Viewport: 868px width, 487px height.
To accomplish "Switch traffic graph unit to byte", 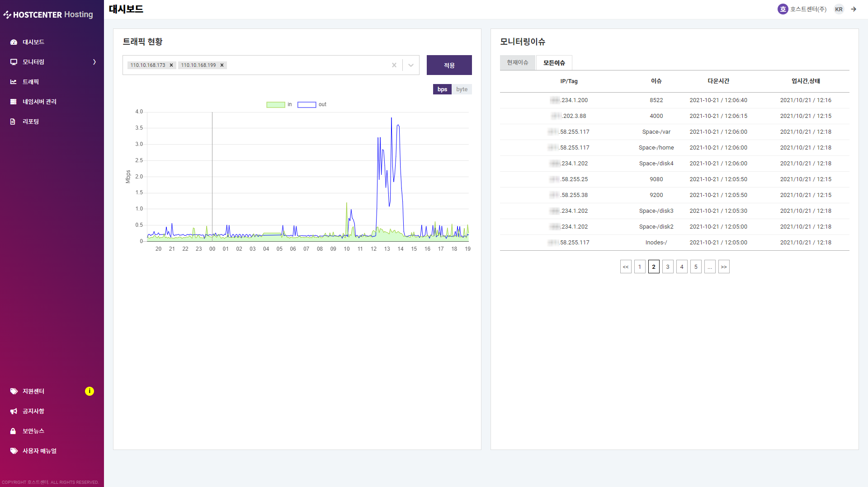I will click(462, 89).
